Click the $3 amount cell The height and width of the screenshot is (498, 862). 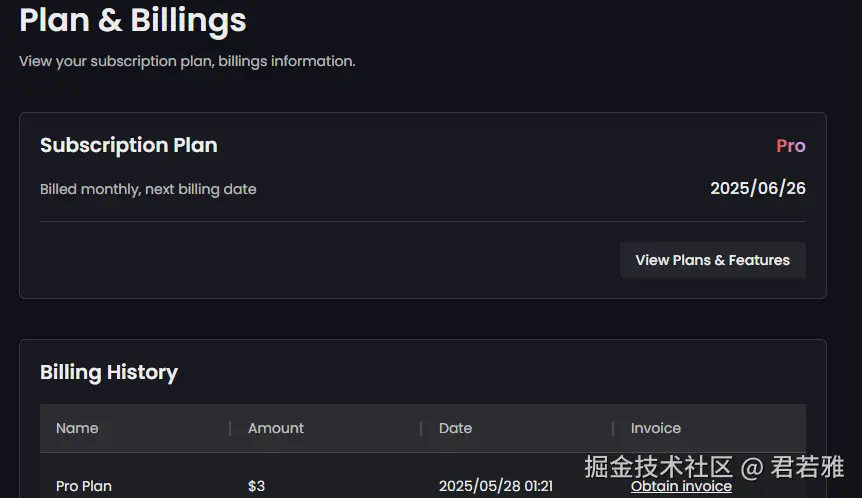(x=257, y=486)
